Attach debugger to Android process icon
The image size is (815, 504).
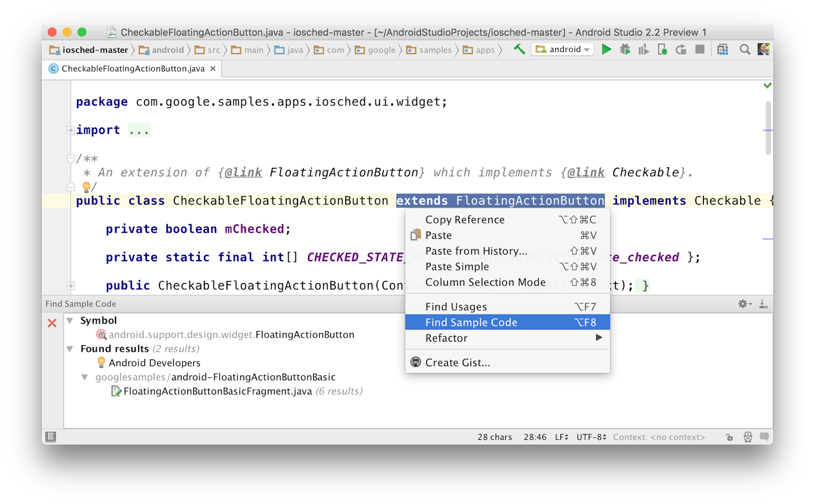(662, 49)
